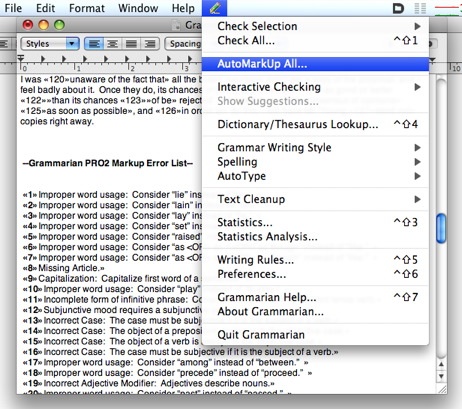Screen dimensions: 462x409
Task: Click error line «16» Incorrect Case
Action: click(180, 352)
